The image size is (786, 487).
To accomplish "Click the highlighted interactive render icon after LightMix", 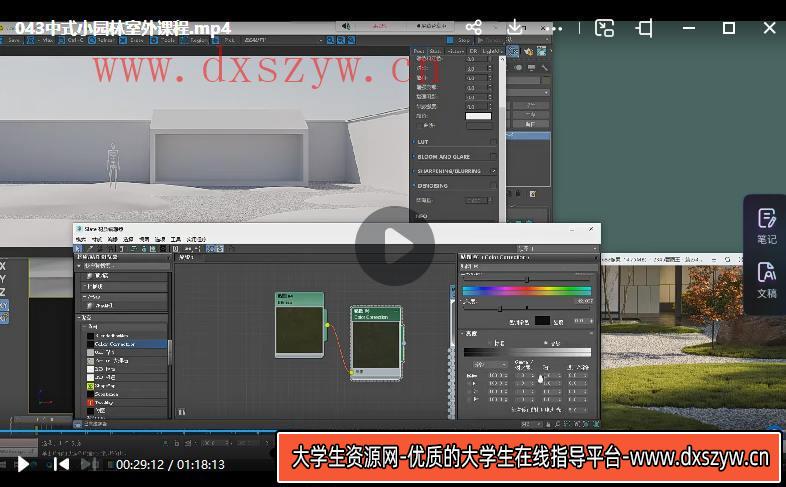I will coord(513,51).
